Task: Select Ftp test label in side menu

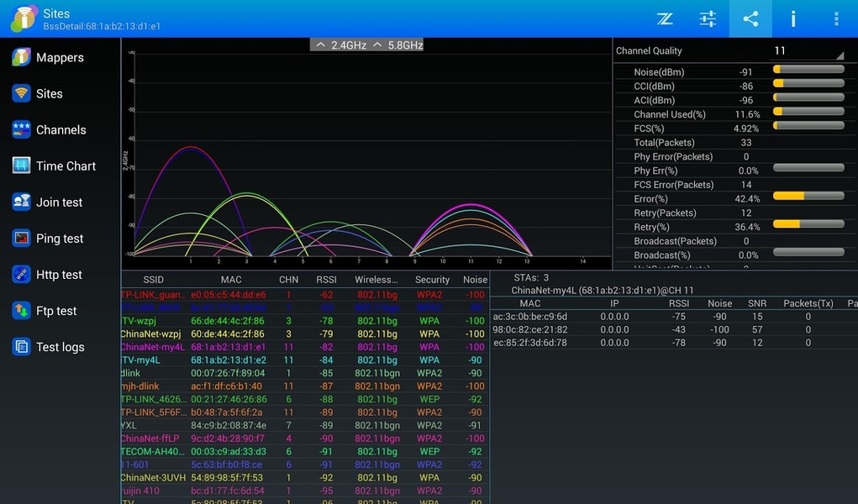Action: tap(55, 311)
